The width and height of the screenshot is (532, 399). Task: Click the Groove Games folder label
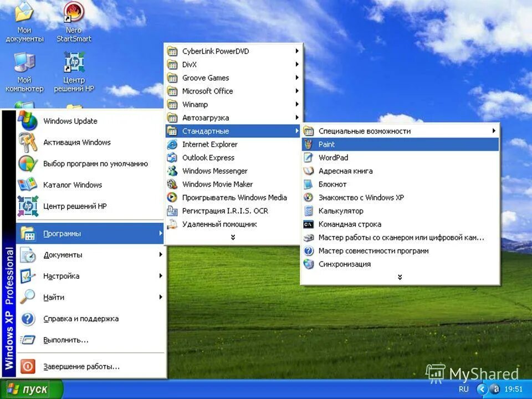[x=206, y=78]
